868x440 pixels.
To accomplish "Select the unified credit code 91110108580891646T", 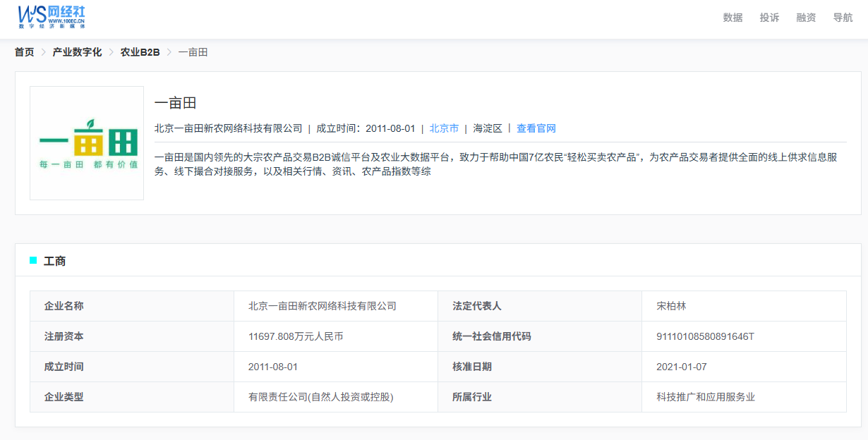I will click(x=705, y=336).
